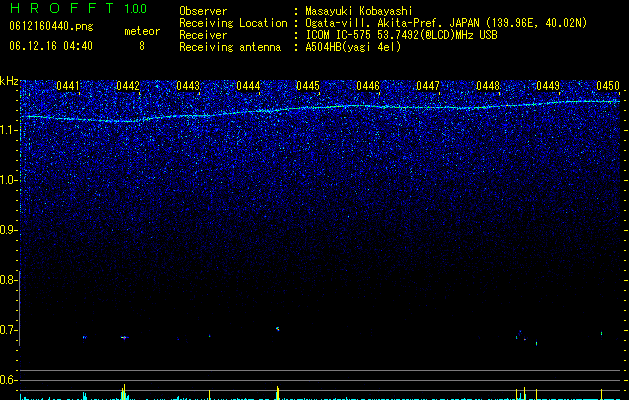Select the 0443 time marker
This screenshot has height=400, width=629.
188,86
